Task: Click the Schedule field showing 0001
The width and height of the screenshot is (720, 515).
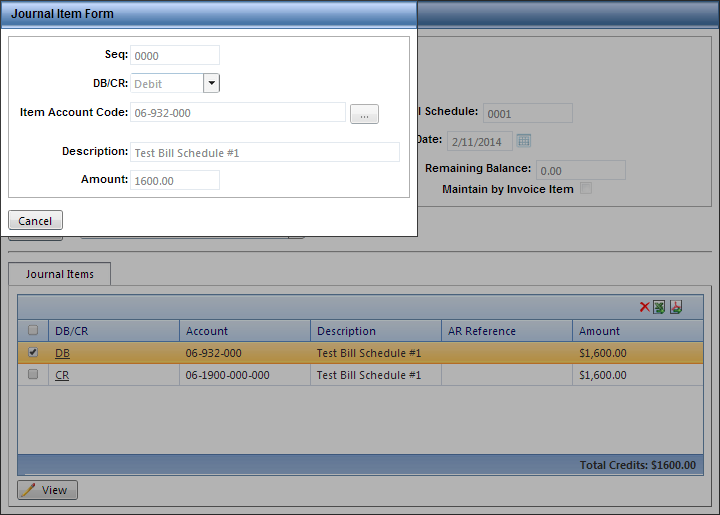Action: tap(528, 113)
